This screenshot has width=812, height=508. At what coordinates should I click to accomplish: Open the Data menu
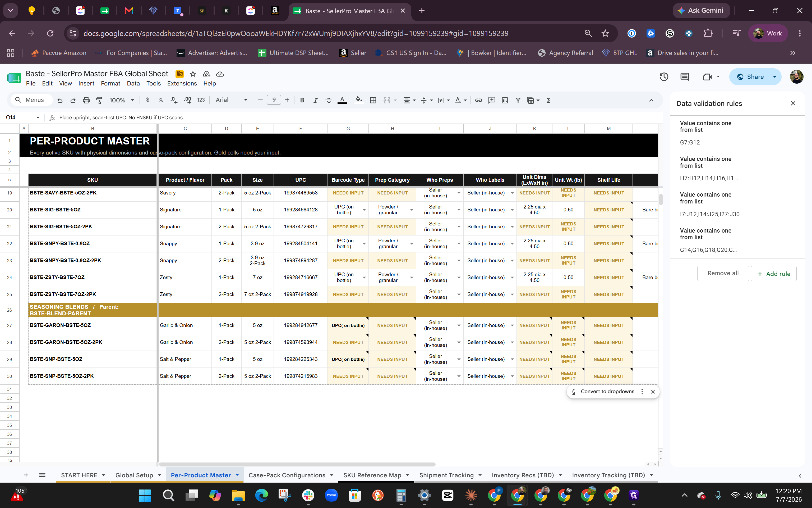pos(133,84)
